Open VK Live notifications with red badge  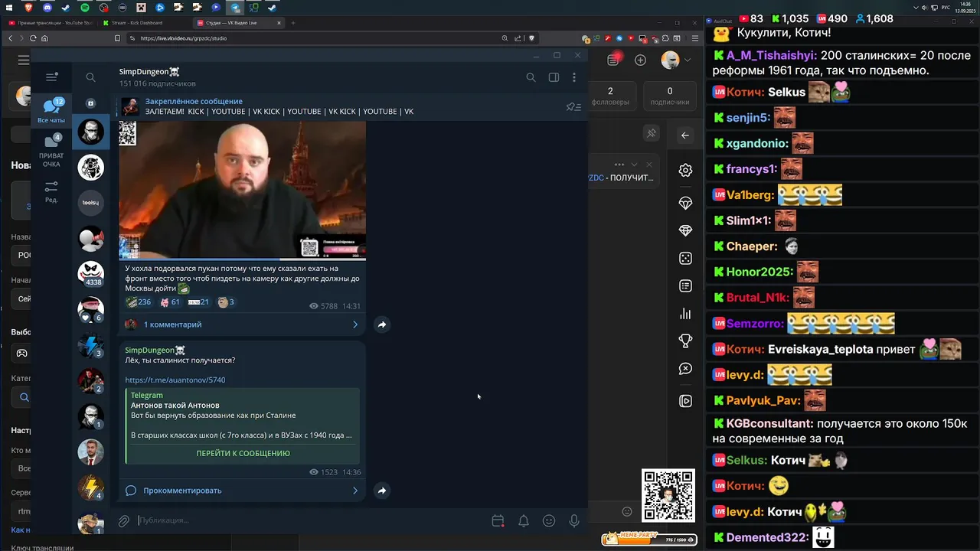tap(614, 59)
